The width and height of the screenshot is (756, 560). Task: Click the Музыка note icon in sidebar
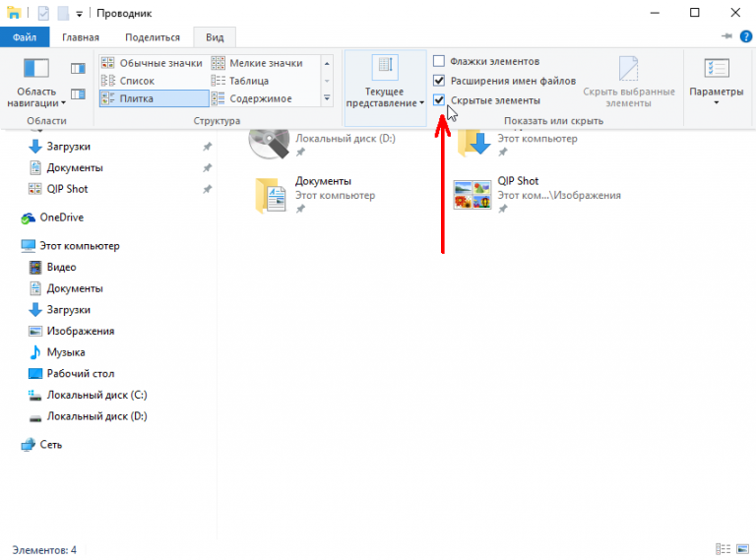(35, 352)
